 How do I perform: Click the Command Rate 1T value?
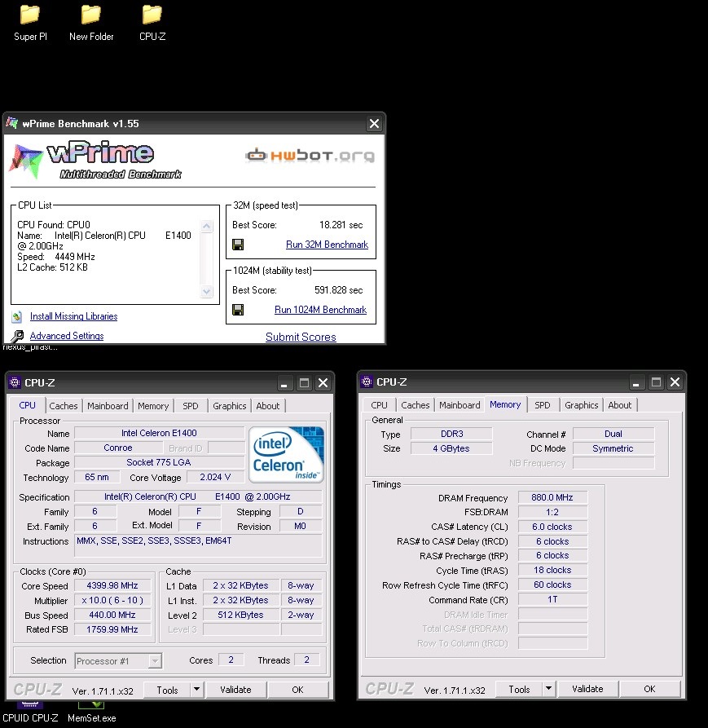[x=552, y=599]
